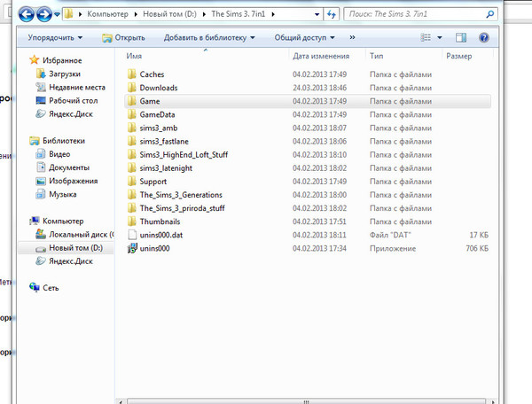Go forward with the Forward arrow button
This screenshot has width=532, height=404.
[x=44, y=14]
